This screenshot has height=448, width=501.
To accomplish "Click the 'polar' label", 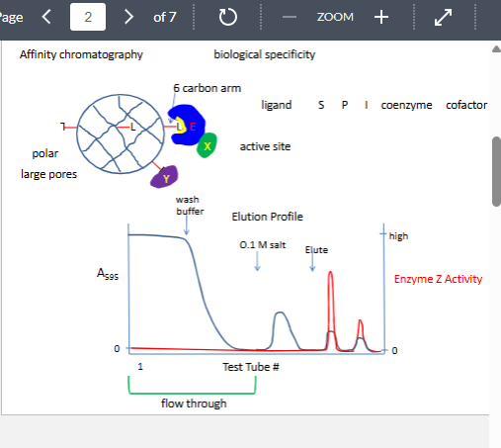I will [x=45, y=153].
